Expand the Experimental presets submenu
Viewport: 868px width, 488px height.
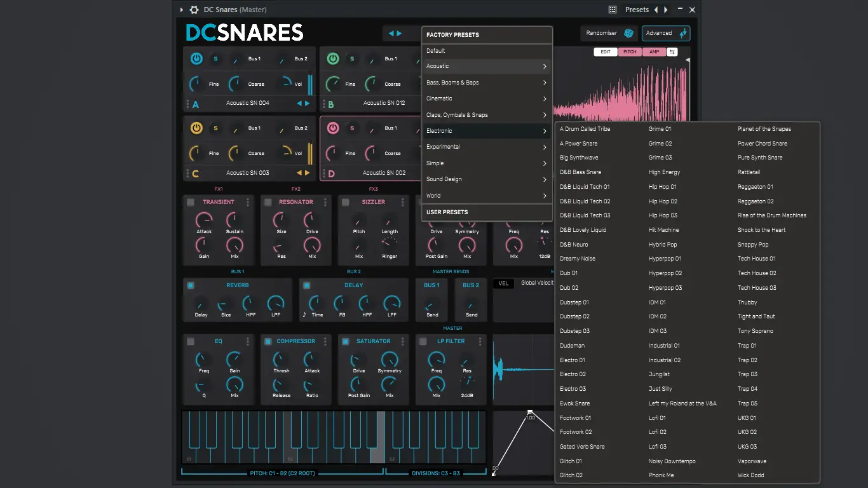(487, 147)
